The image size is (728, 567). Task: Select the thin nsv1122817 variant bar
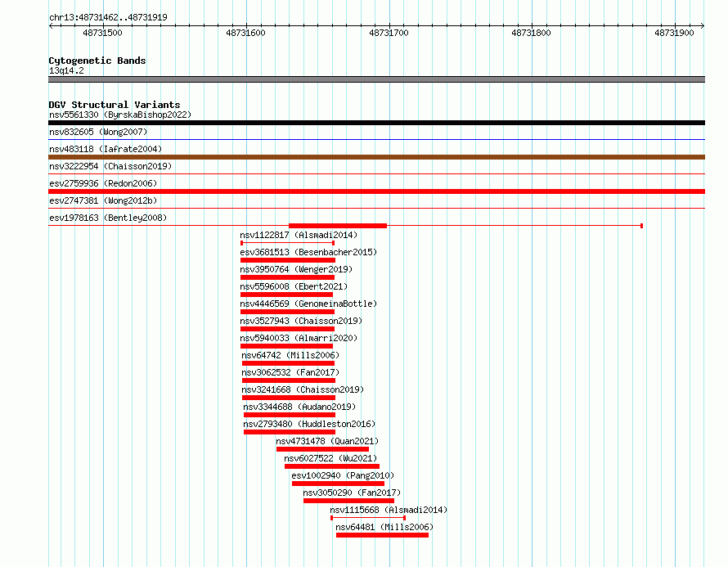[287, 243]
